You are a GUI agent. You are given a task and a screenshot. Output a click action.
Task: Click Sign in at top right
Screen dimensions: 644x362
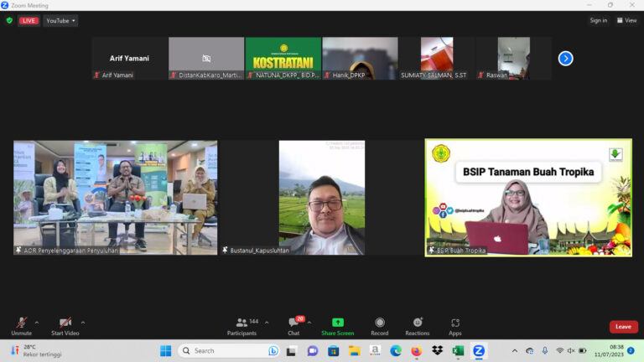[x=599, y=20]
